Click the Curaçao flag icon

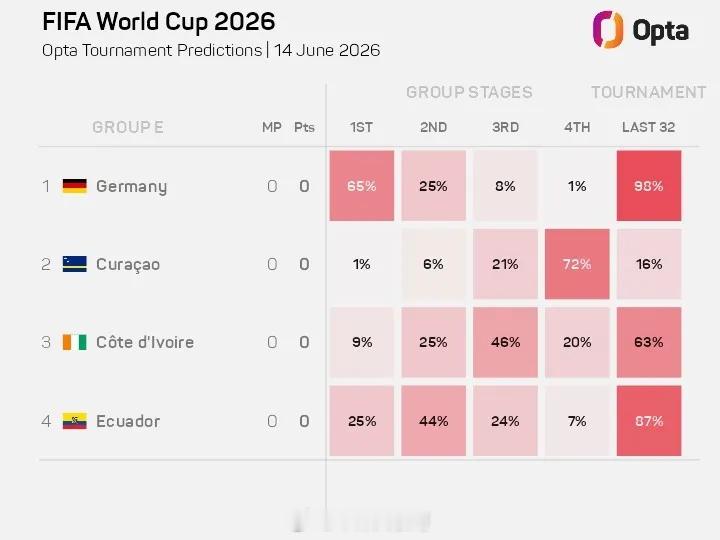click(x=74, y=264)
